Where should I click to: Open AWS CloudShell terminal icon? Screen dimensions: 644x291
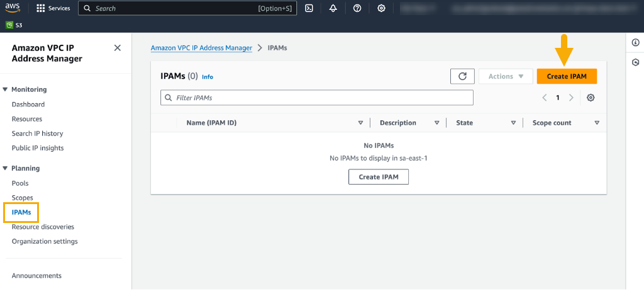[x=309, y=8]
